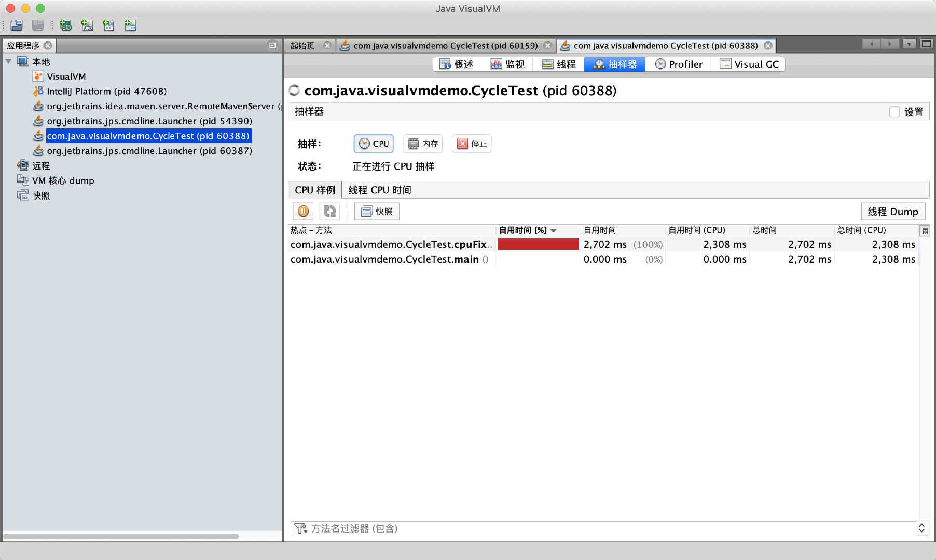Open the 线程 tab

click(x=559, y=64)
